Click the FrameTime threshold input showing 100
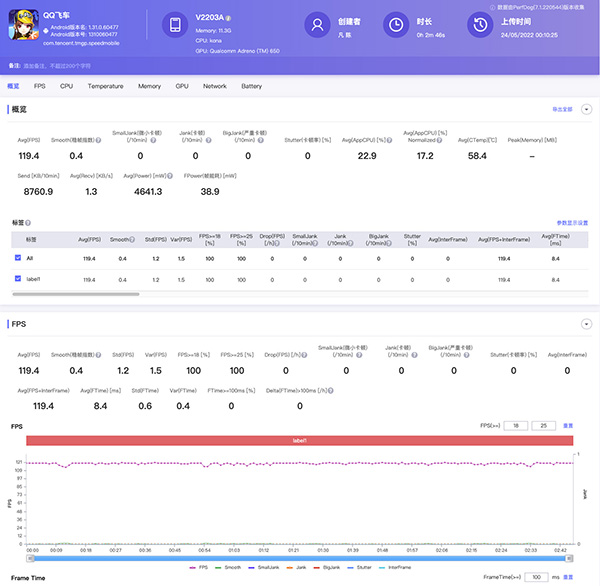The height and width of the screenshot is (586, 600). pyautogui.click(x=537, y=577)
